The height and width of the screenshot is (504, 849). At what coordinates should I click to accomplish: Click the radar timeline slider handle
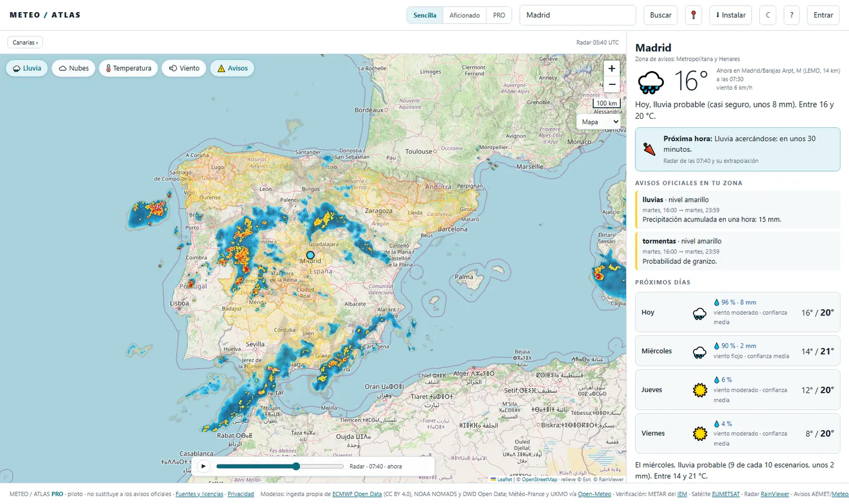coord(296,466)
